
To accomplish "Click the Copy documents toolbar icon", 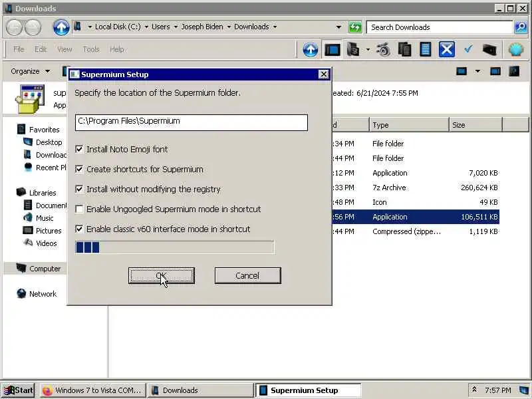I will pos(404,50).
